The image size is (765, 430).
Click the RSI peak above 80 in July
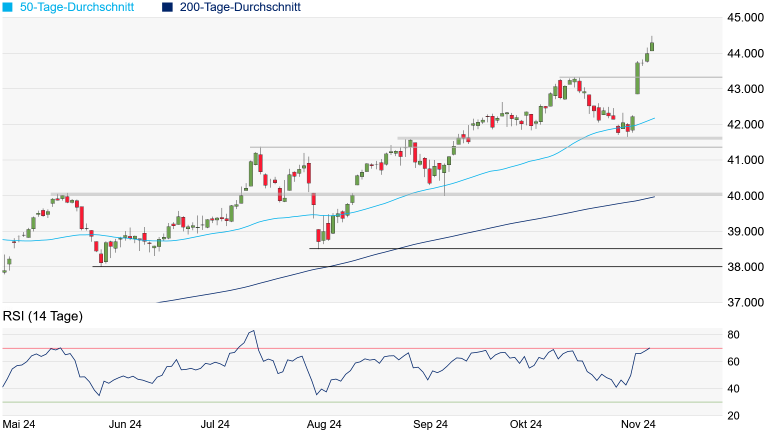252,332
